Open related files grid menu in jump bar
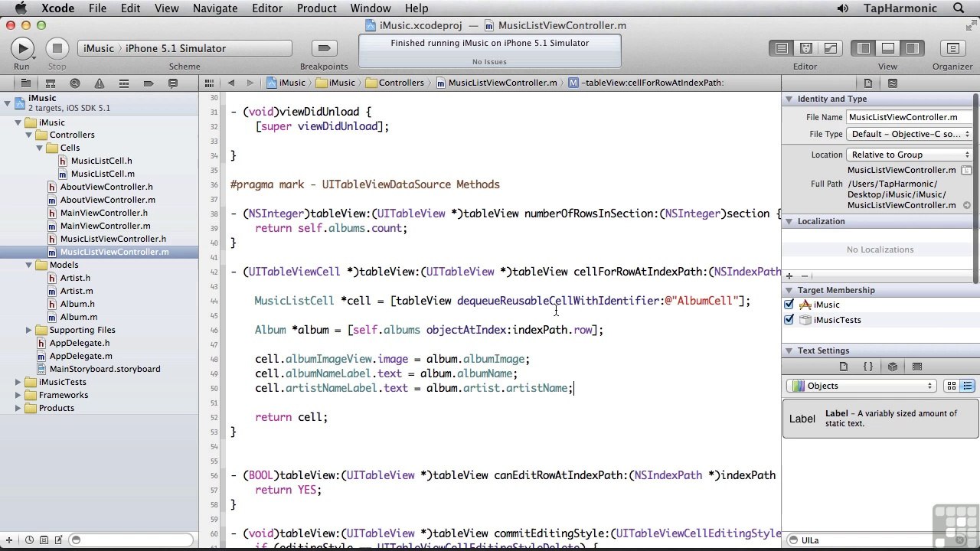980x551 pixels. pos(209,83)
